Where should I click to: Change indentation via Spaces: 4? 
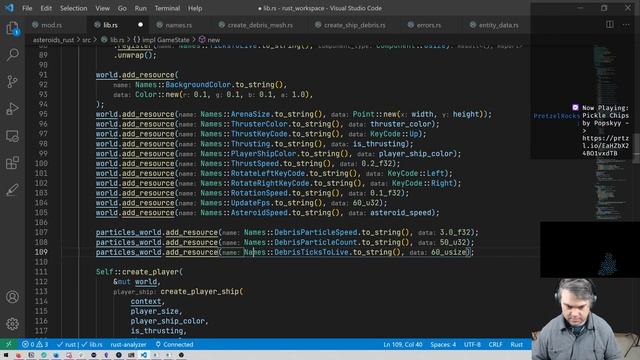click(443, 344)
